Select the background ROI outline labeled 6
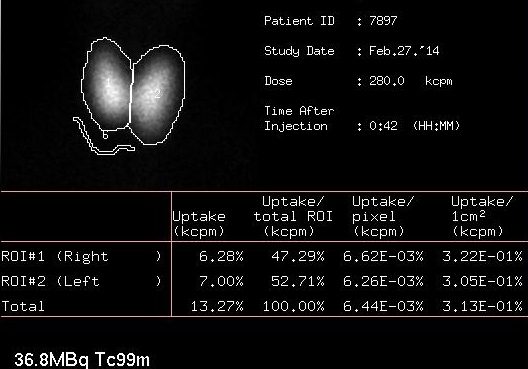 tap(104, 136)
